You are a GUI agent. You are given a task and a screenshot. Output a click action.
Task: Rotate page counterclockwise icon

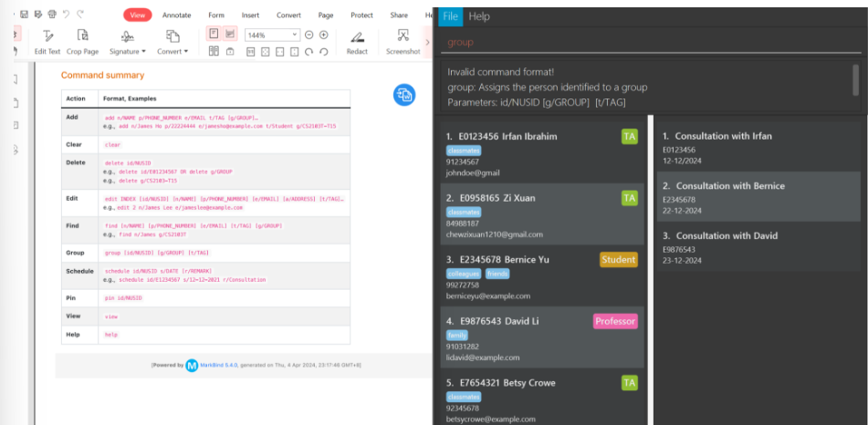pyautogui.click(x=324, y=51)
